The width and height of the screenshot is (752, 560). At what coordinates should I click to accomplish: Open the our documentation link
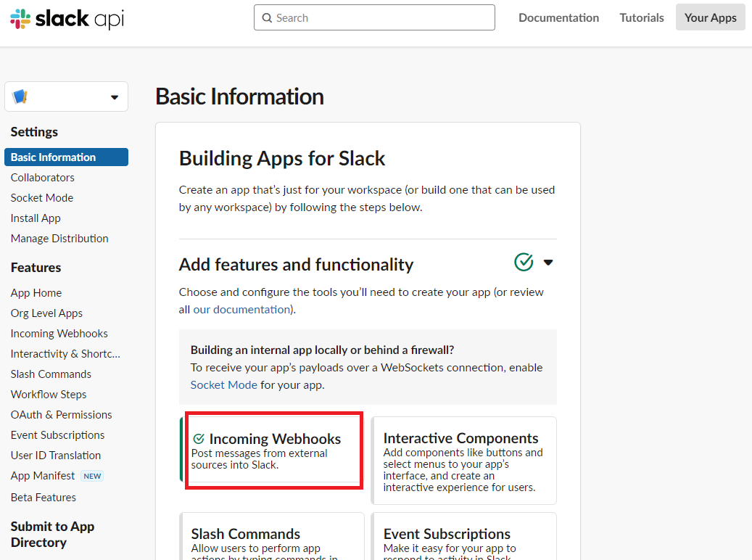[241, 309]
